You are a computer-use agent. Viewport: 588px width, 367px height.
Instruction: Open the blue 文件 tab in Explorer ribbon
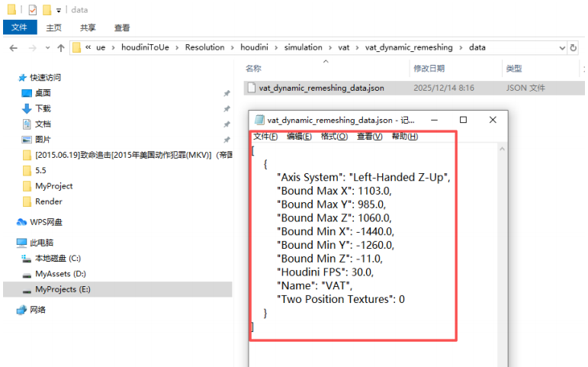(19, 27)
